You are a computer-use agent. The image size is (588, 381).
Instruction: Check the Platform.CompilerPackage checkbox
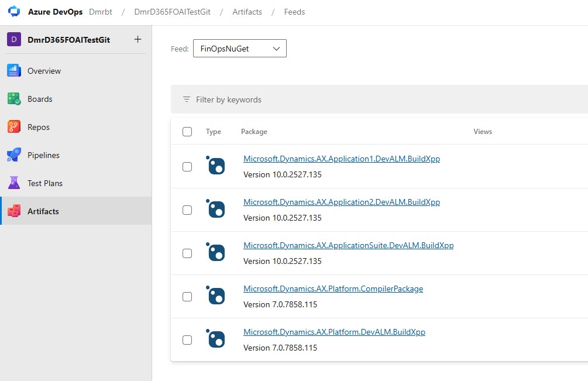[187, 297]
